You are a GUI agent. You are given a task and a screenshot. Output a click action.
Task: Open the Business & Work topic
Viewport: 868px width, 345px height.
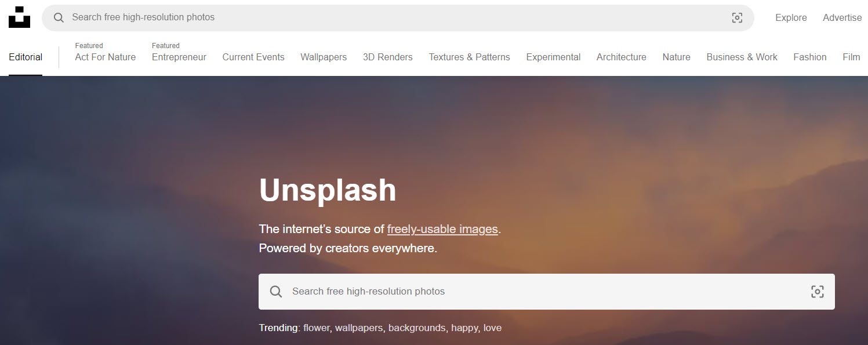(742, 57)
